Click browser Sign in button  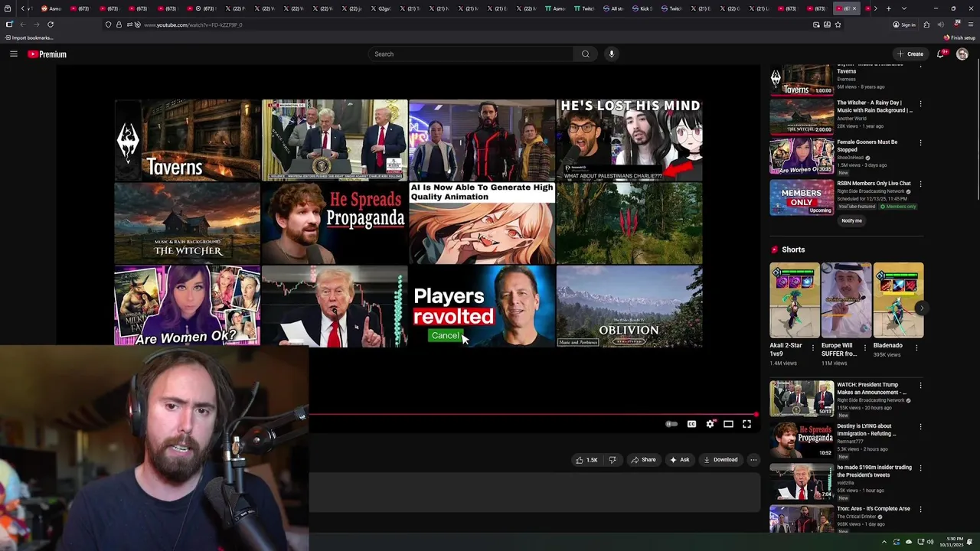(x=904, y=24)
